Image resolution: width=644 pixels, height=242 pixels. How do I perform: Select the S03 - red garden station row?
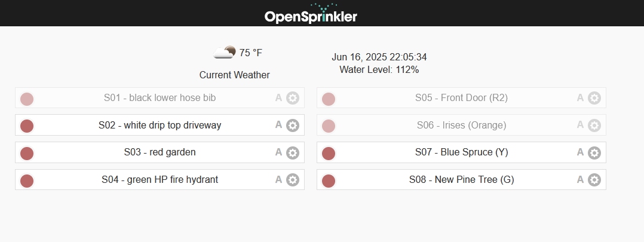(160, 152)
